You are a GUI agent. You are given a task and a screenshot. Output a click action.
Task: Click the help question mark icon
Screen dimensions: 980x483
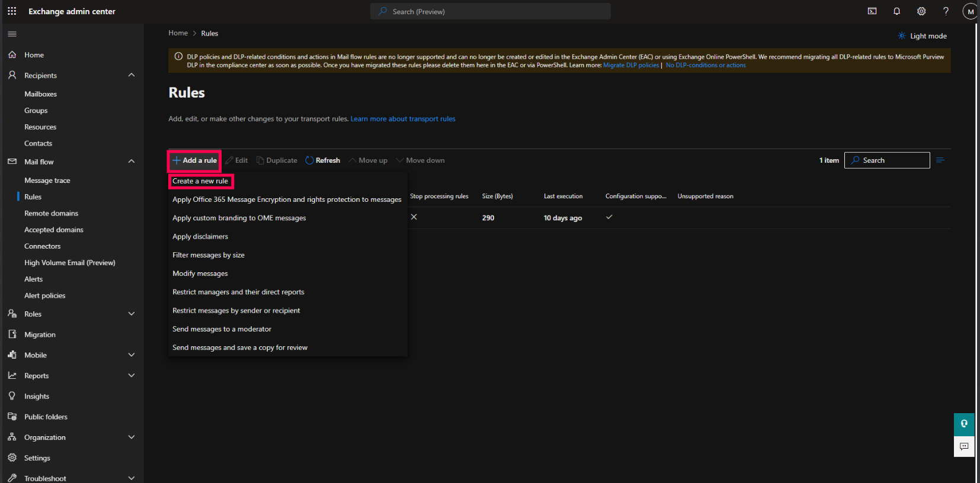[x=946, y=11]
